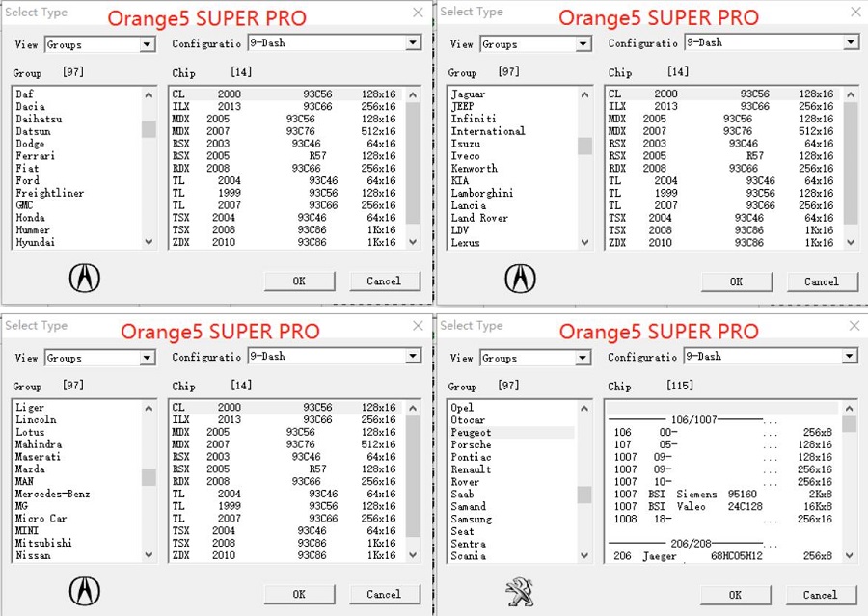Viewport: 868px width, 616px height.
Task: Expand Configuration dropdown in the Liger–Nissan dialog
Action: click(413, 356)
